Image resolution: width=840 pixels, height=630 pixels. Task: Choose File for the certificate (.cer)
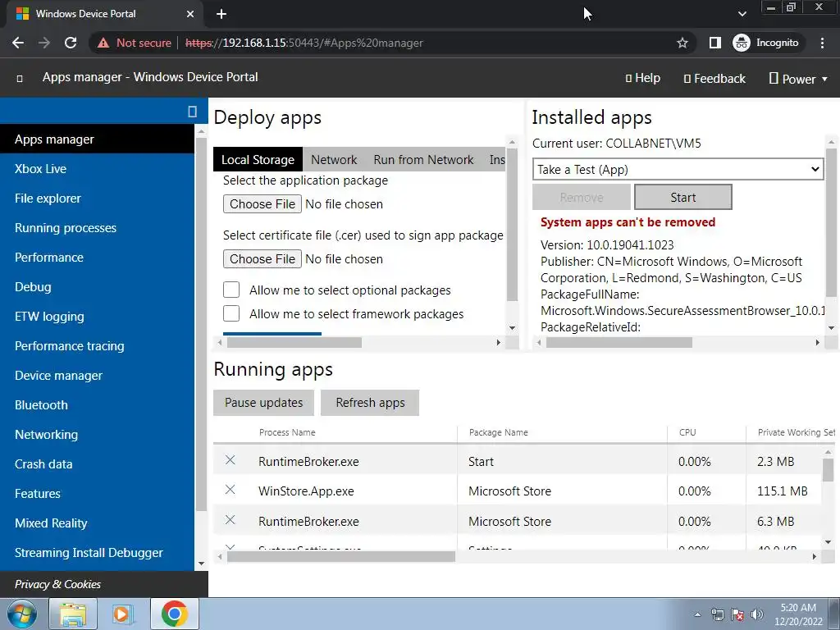point(262,259)
